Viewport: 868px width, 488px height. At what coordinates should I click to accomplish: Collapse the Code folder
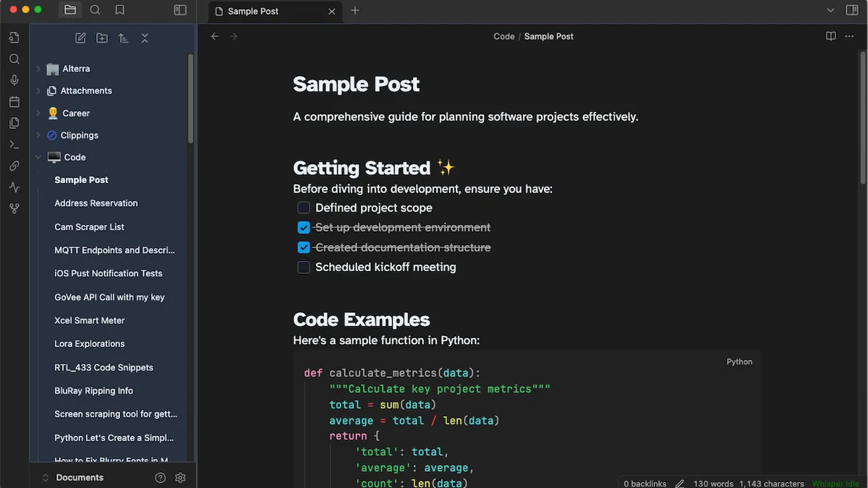tap(38, 158)
